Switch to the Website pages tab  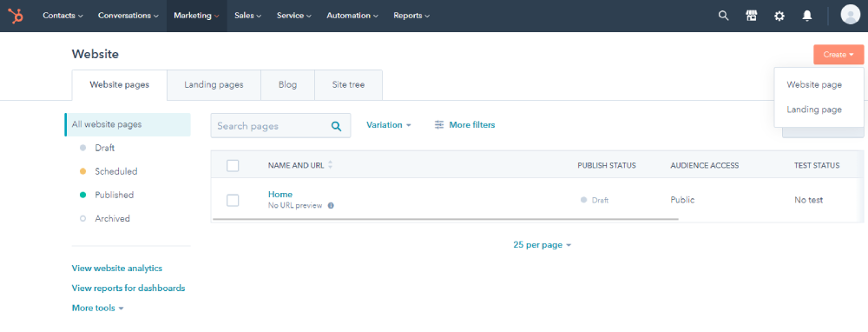click(x=119, y=85)
